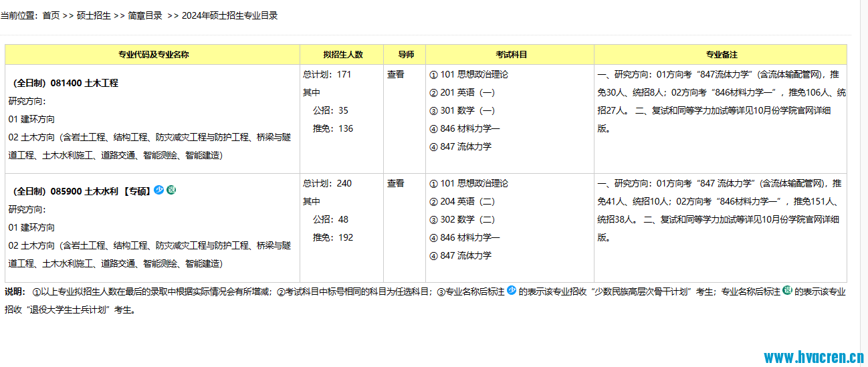Click the 考试科目 column header

pos(511,55)
